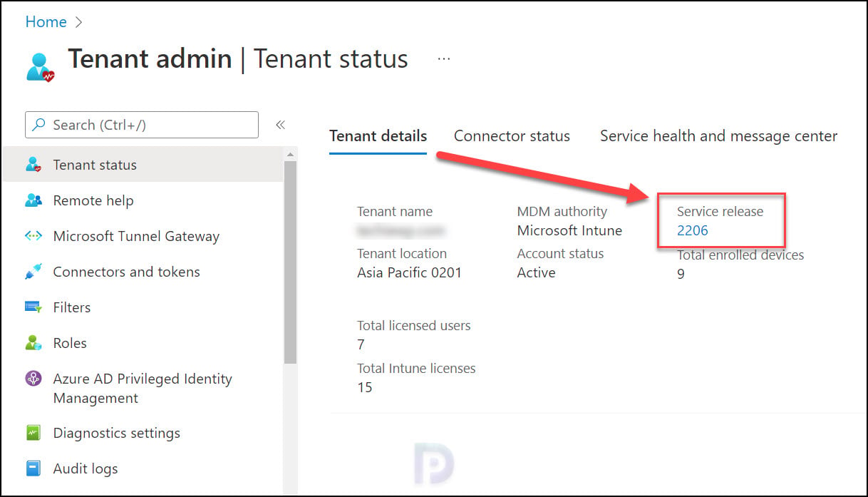
Task: Click the Filters icon
Action: tap(33, 307)
